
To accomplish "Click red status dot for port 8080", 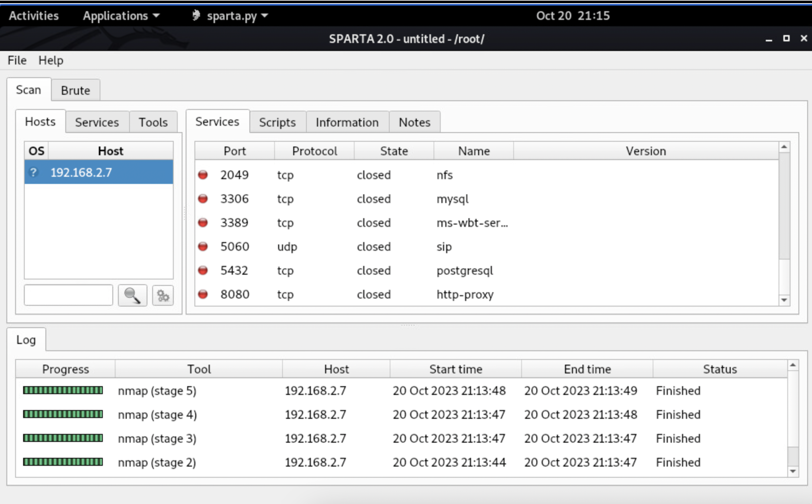I will point(203,294).
